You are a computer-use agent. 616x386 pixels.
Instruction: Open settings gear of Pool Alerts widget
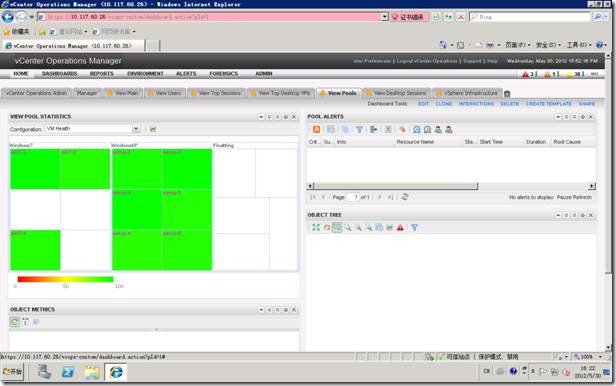coord(582,117)
